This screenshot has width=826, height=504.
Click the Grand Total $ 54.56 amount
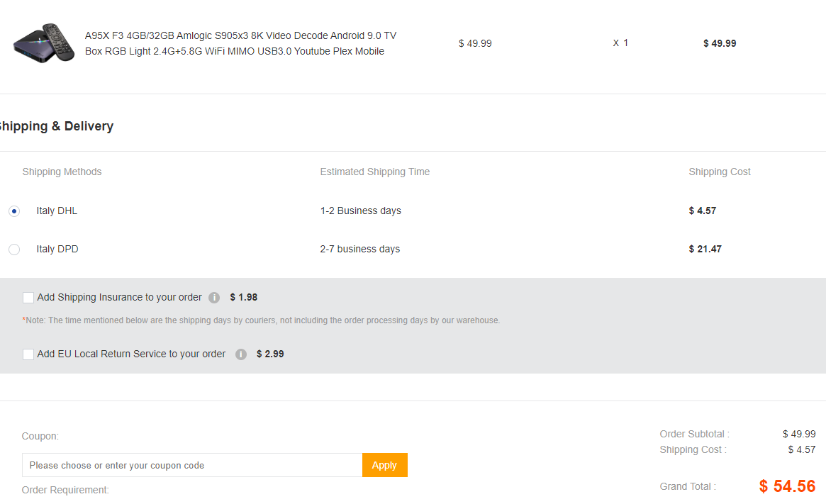[x=787, y=486]
